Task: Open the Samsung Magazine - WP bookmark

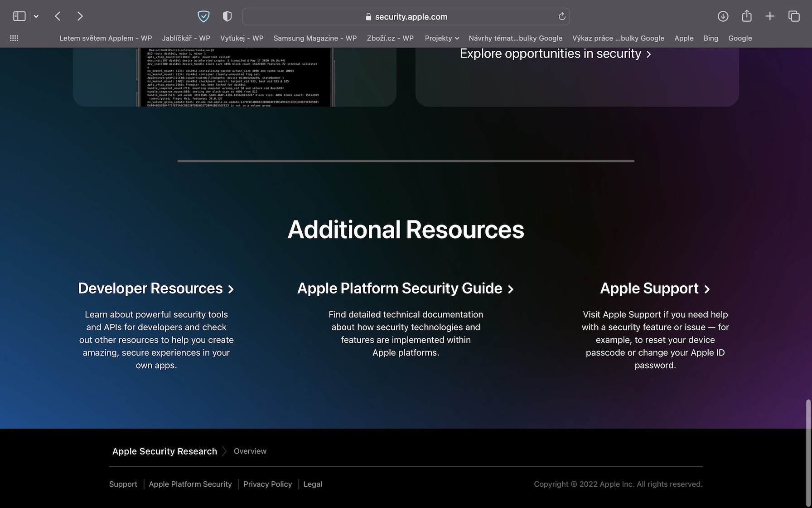Action: pyautogui.click(x=315, y=39)
